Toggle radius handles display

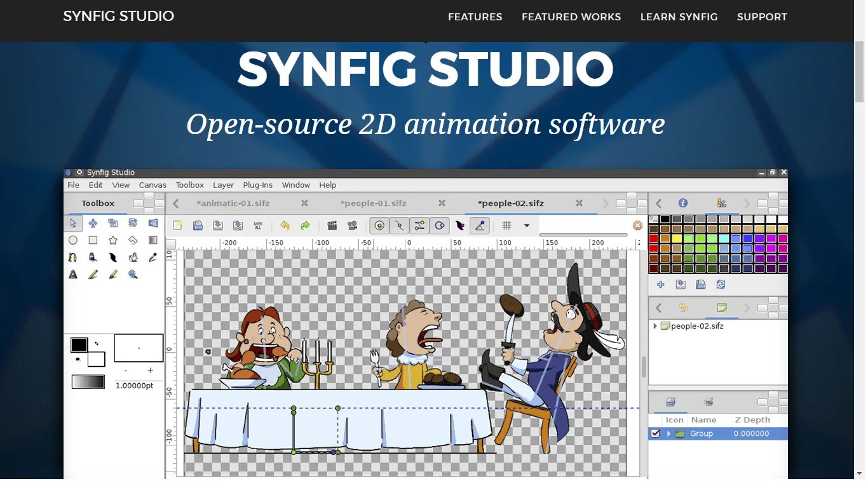tap(440, 226)
